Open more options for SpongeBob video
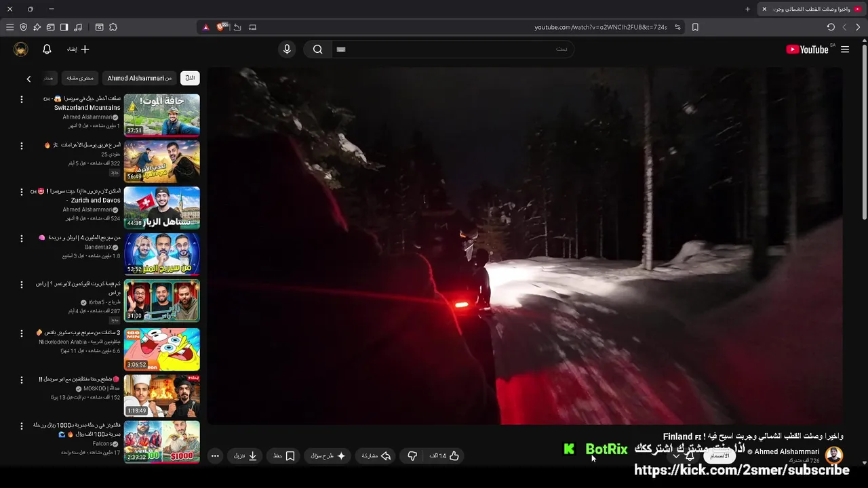 (21, 333)
